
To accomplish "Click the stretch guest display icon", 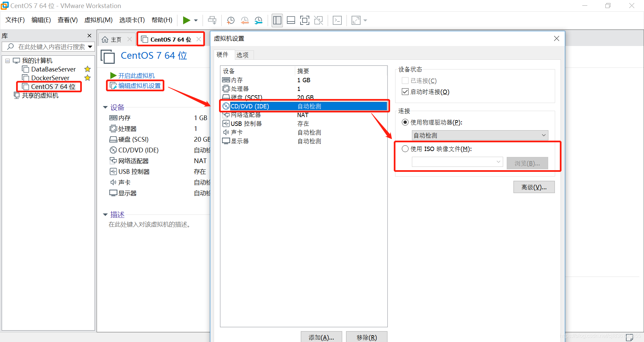I will point(356,20).
